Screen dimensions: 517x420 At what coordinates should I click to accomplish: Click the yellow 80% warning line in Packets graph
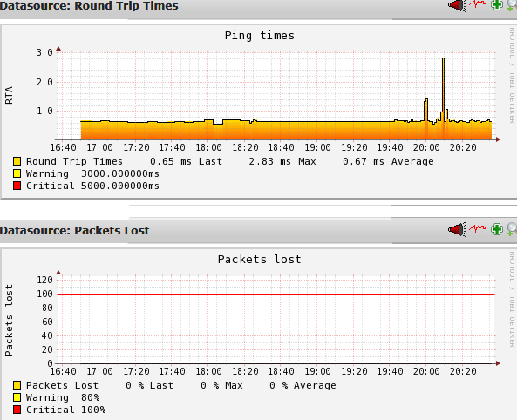pyautogui.click(x=276, y=308)
